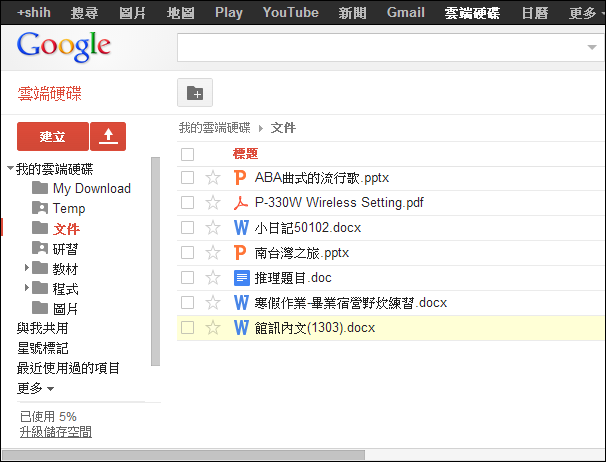Open file 館訊內文(1303).docx
This screenshot has width=606, height=462.
point(315,328)
